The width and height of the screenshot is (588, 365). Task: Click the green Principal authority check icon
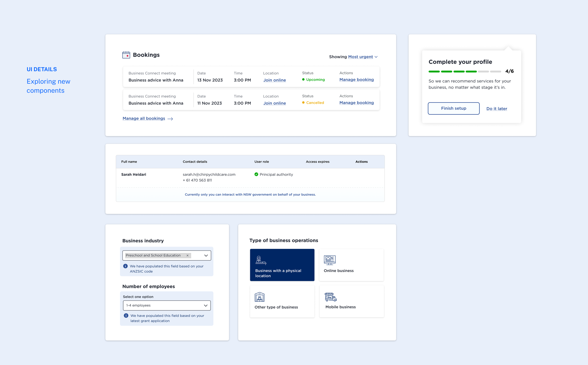pyautogui.click(x=256, y=174)
